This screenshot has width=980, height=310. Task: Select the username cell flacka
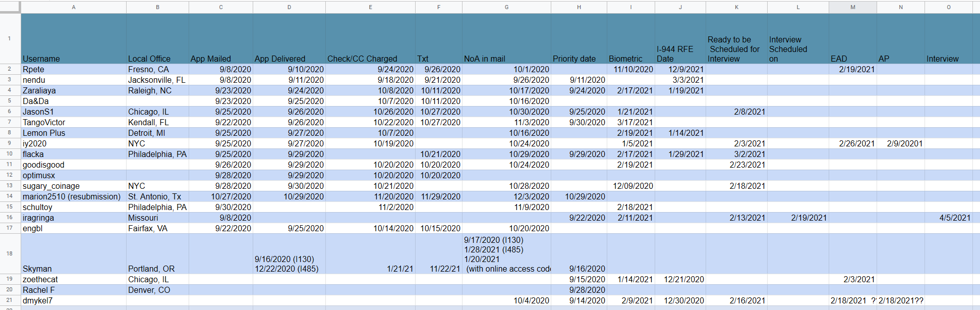[74, 154]
